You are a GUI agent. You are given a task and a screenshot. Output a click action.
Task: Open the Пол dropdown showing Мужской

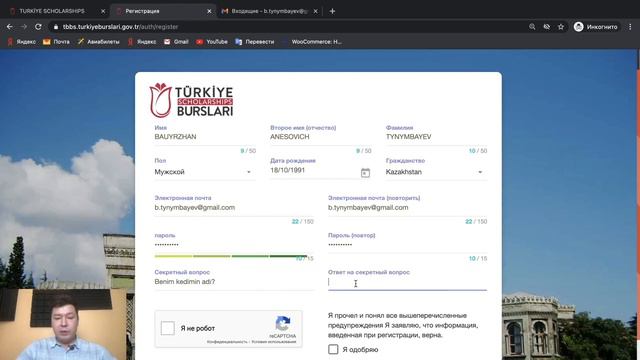pos(205,172)
